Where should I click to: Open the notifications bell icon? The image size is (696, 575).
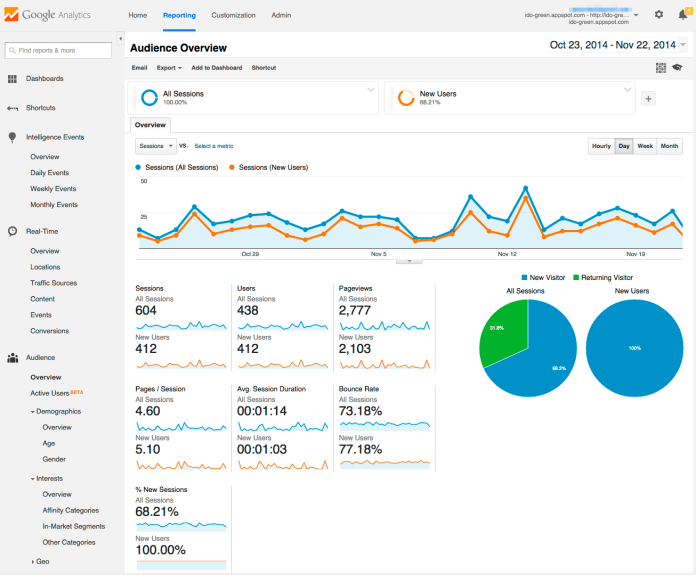(683, 15)
